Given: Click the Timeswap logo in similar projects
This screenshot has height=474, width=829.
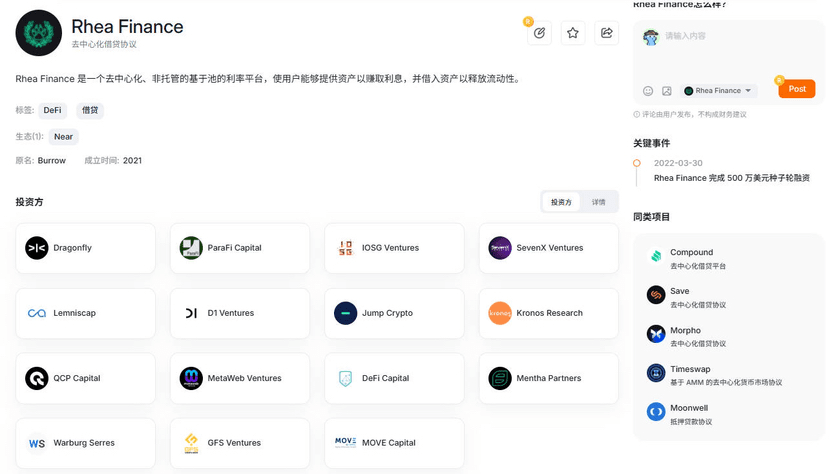Looking at the screenshot, I should 656,373.
